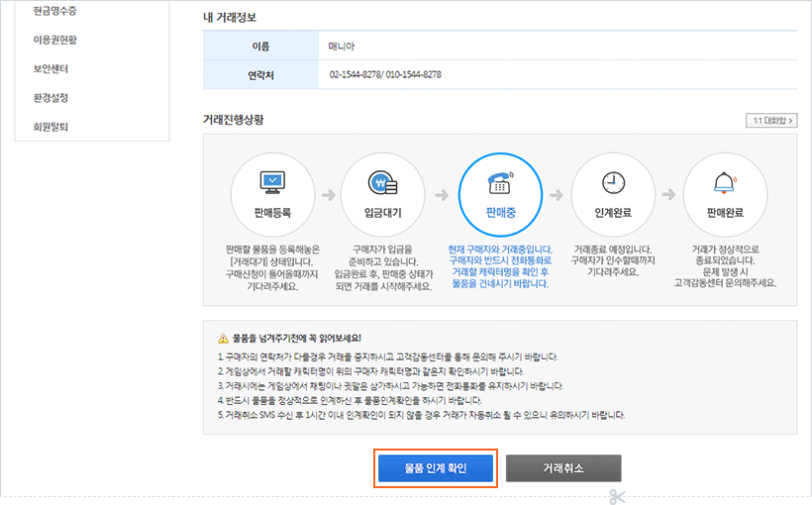Click the 판매등록 monitor icon
The height and width of the screenshot is (505, 812).
pos(270,183)
